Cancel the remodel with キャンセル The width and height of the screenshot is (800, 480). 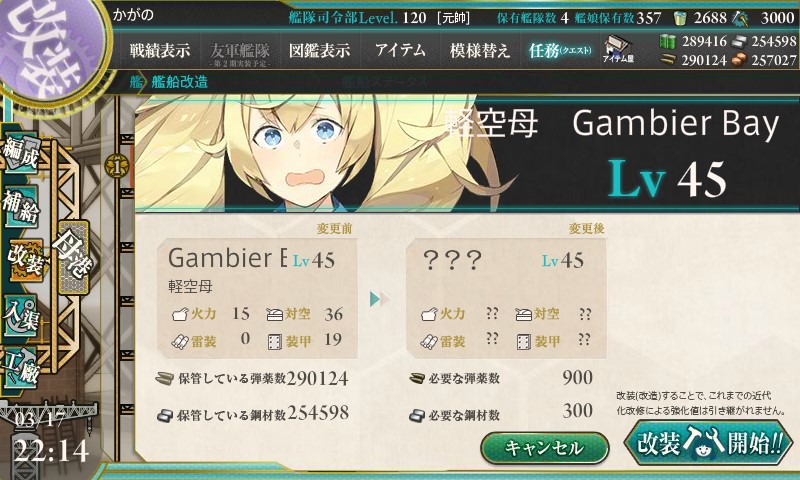click(x=545, y=448)
